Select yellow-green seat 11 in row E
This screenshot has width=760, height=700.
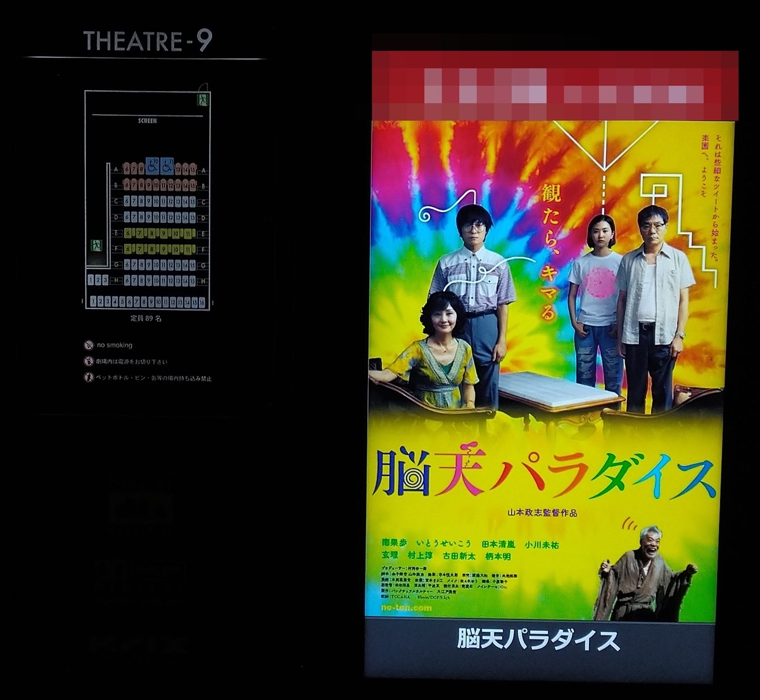coord(187,233)
